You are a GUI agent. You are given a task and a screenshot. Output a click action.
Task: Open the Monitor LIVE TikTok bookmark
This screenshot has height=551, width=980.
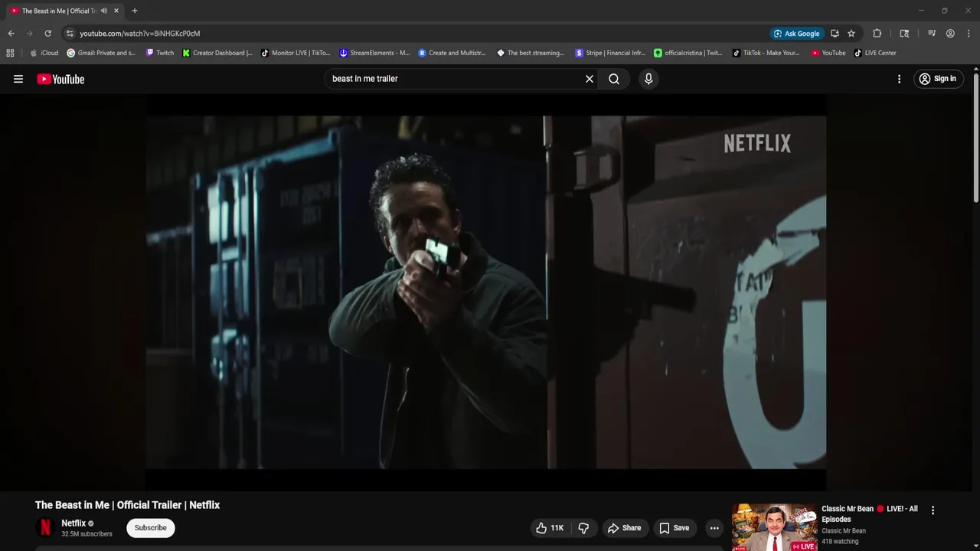coord(296,53)
